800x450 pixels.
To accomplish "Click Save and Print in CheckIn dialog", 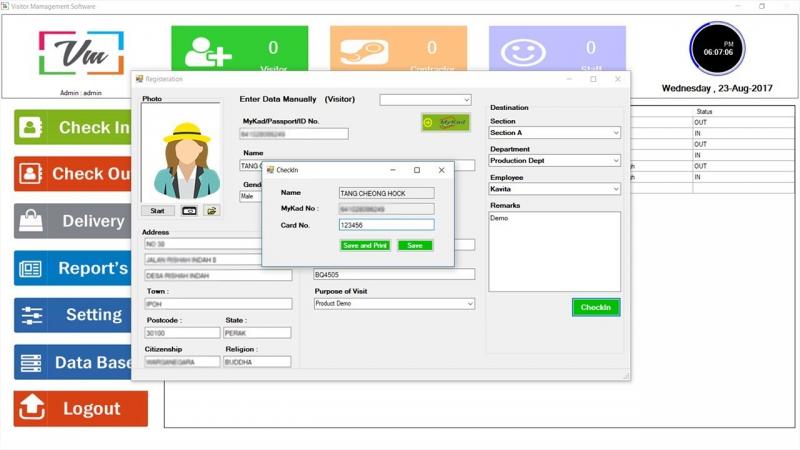I will coord(365,245).
